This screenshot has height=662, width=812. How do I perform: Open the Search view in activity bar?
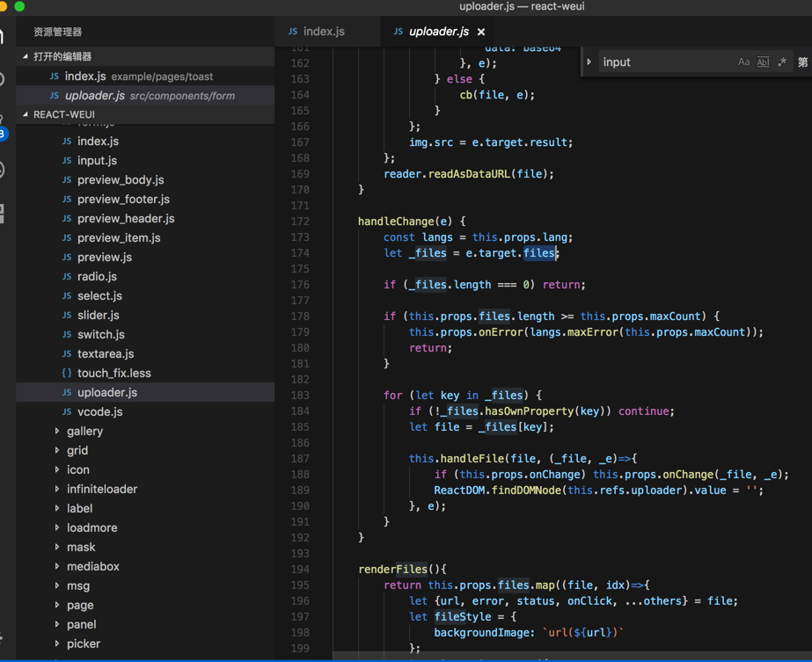tap(3, 80)
